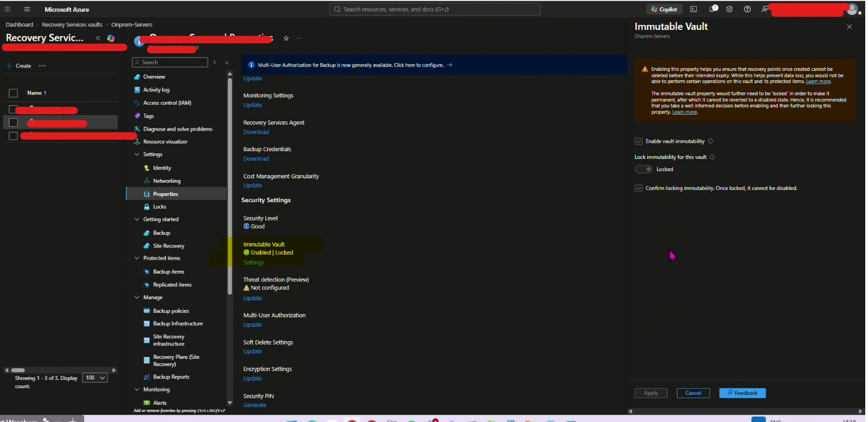This screenshot has height=422, width=868.
Task: Switch the Locked immutability toggle
Action: [x=644, y=169]
